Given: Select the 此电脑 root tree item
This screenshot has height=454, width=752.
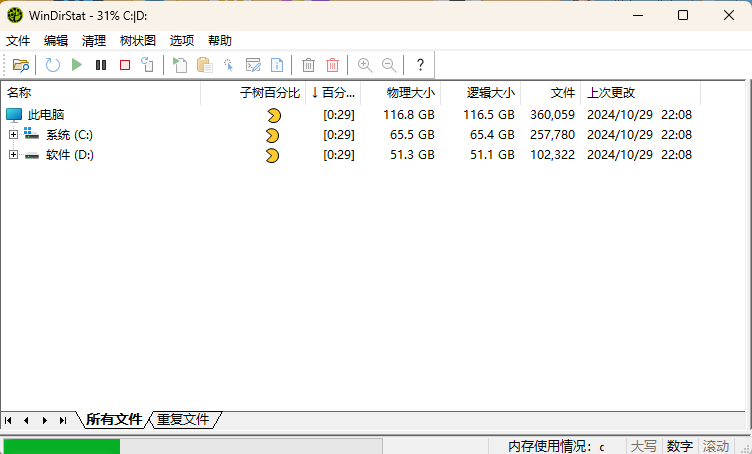Looking at the screenshot, I should 46,115.
